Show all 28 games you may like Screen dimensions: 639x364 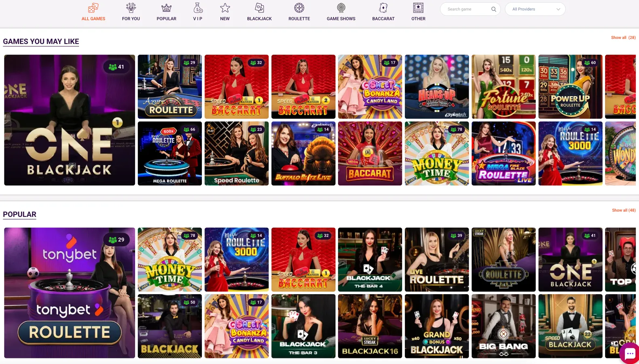coord(623,38)
